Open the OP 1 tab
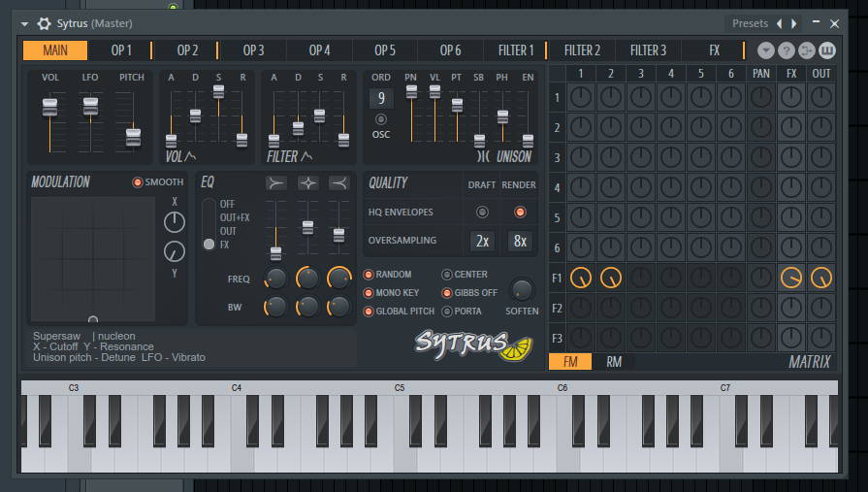This screenshot has width=868, height=492. tap(121, 50)
